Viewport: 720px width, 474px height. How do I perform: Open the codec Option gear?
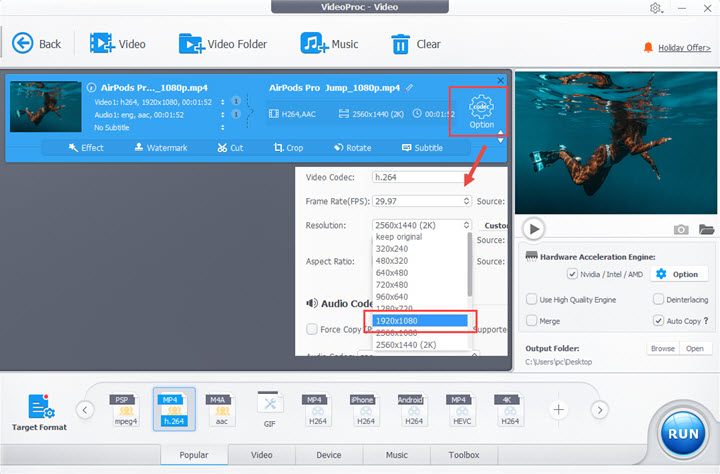coord(481,111)
